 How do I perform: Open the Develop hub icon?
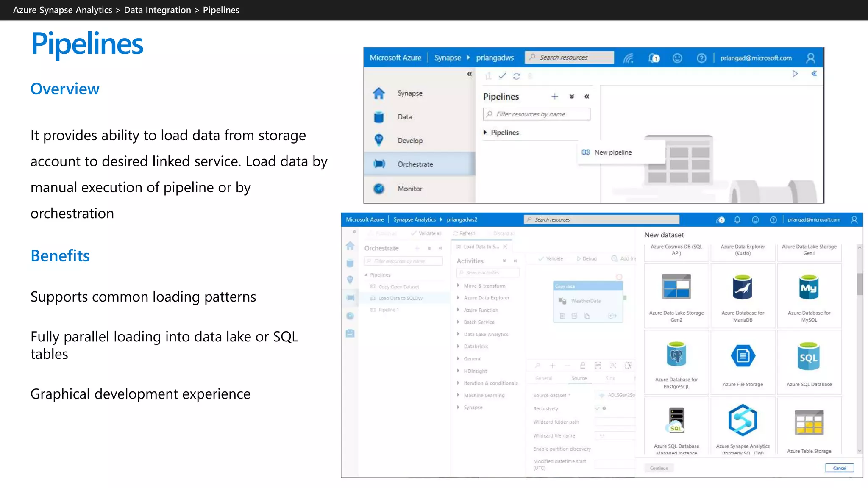(379, 140)
